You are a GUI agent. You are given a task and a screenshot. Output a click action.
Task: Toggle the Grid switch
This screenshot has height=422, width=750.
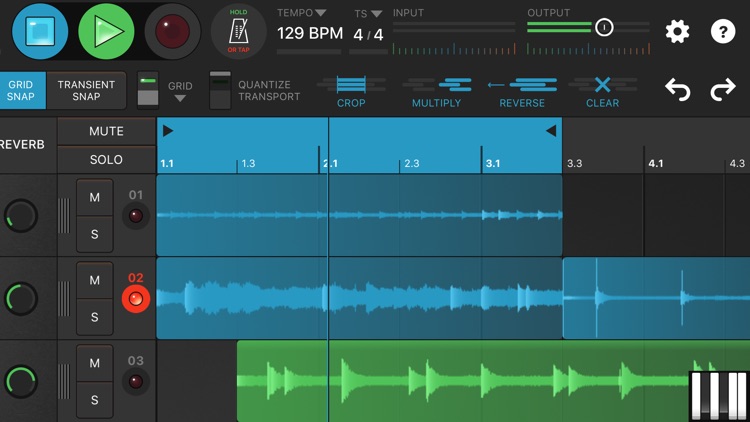coord(148,89)
